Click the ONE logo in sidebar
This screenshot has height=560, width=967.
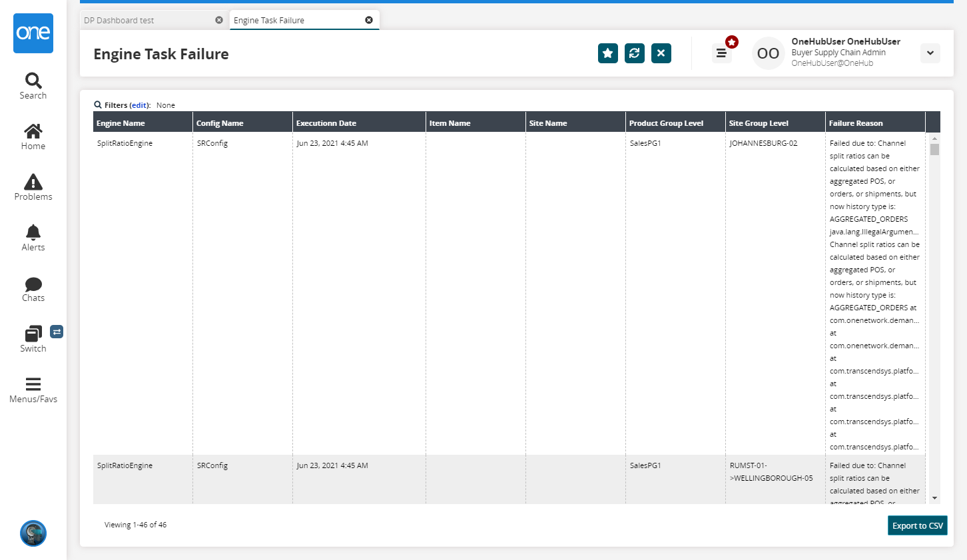tap(33, 33)
